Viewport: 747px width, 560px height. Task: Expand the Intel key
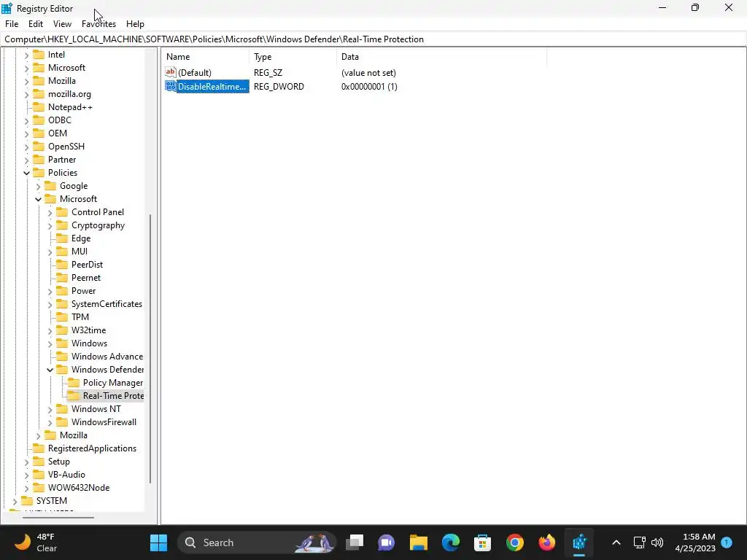pyautogui.click(x=27, y=55)
